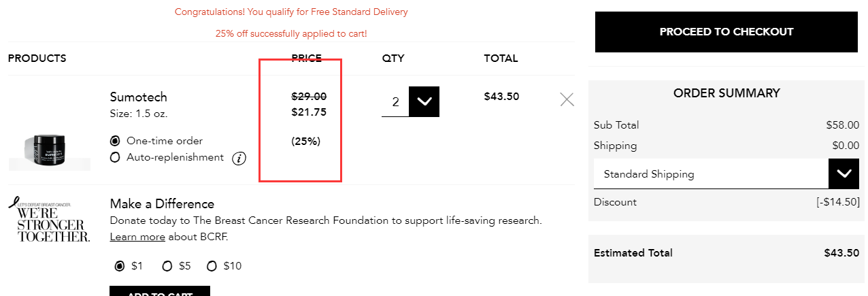The image size is (868, 296).
Task: Click the struck-through $29.00 price
Action: (x=309, y=97)
